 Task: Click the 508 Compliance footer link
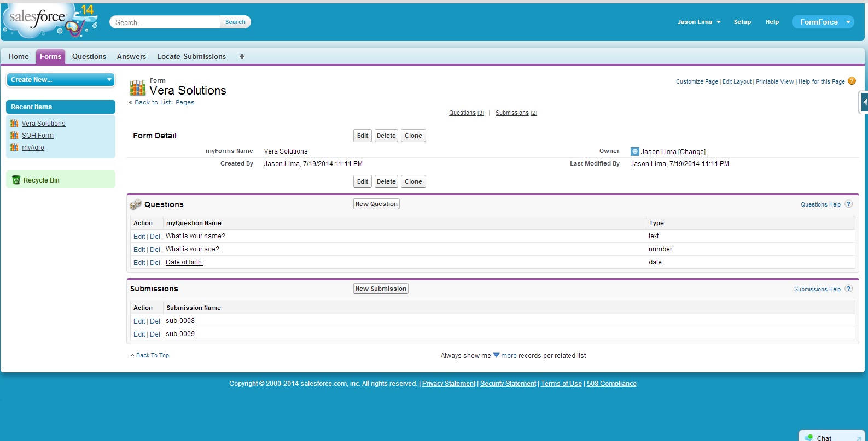point(611,384)
